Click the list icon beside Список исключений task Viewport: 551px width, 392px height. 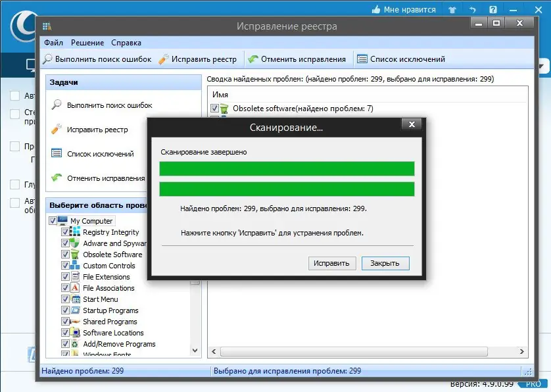tap(57, 153)
